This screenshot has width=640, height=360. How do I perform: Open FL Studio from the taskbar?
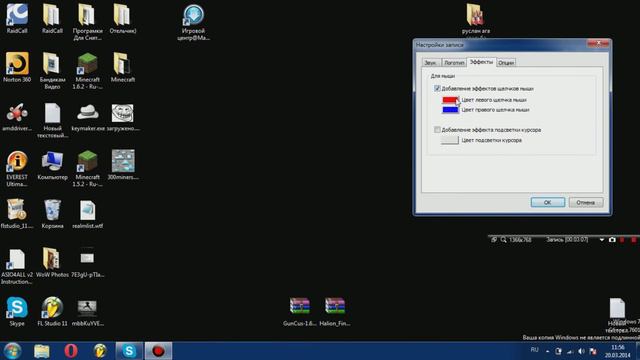[x=100, y=351]
